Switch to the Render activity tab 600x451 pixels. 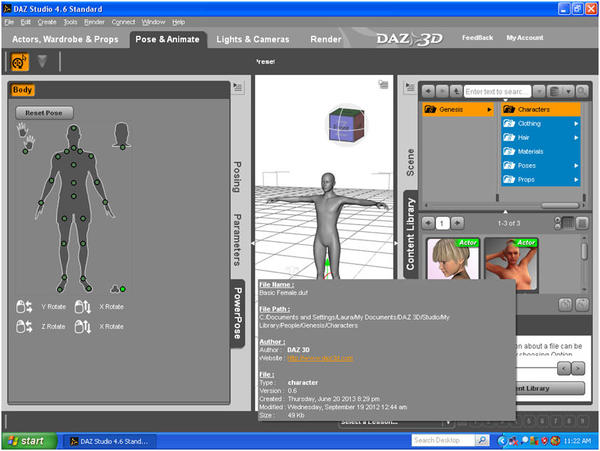click(x=326, y=39)
